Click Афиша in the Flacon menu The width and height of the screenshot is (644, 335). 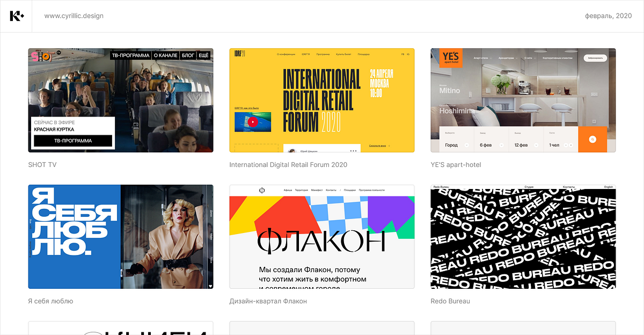point(288,190)
